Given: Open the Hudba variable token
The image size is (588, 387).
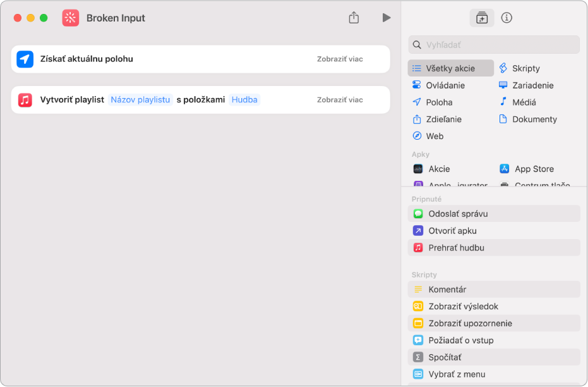Looking at the screenshot, I should click(244, 100).
